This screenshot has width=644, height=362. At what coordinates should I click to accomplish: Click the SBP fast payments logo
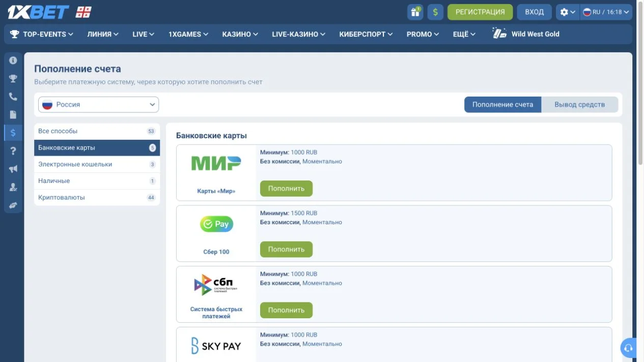pyautogui.click(x=216, y=285)
